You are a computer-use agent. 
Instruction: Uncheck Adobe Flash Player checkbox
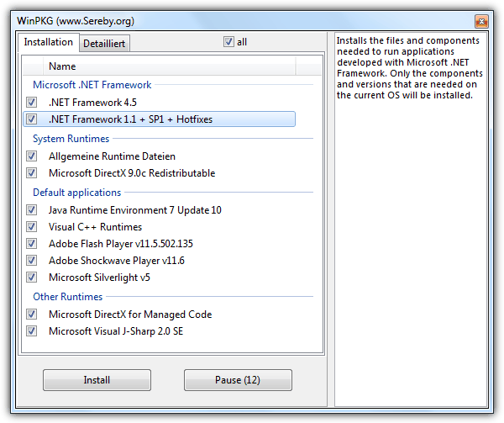point(32,244)
